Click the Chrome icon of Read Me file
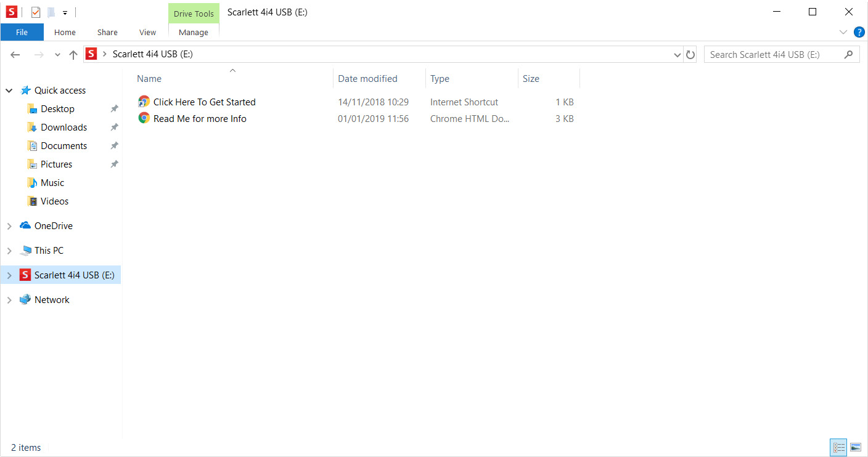Screen dimensions: 868x457 [x=144, y=118]
